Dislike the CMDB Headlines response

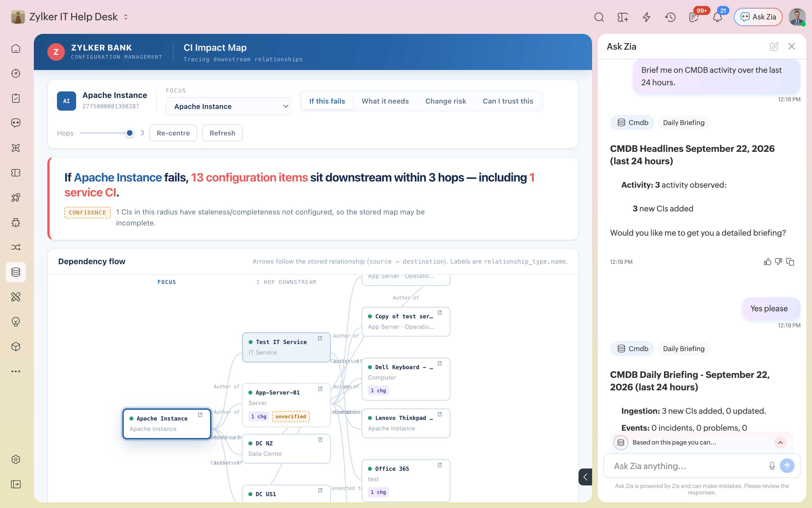[778, 262]
